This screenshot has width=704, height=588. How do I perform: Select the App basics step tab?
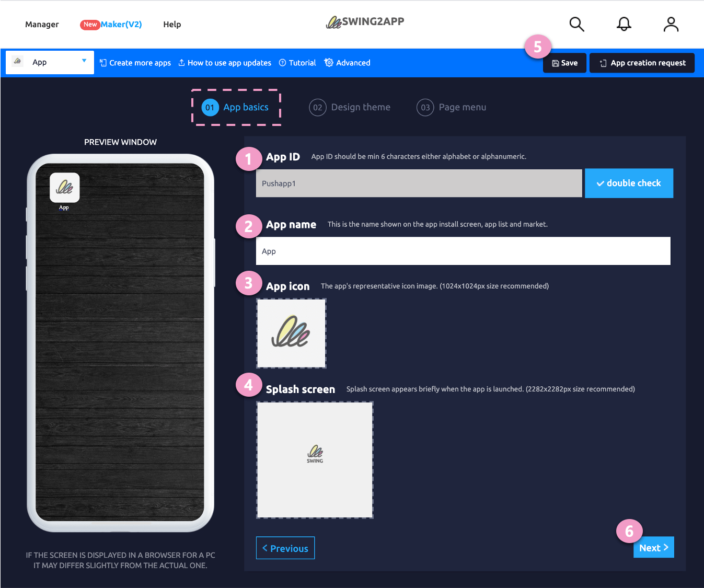point(236,107)
